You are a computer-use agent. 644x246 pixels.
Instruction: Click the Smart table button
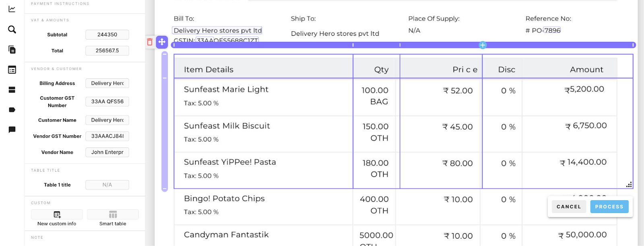tap(113, 218)
